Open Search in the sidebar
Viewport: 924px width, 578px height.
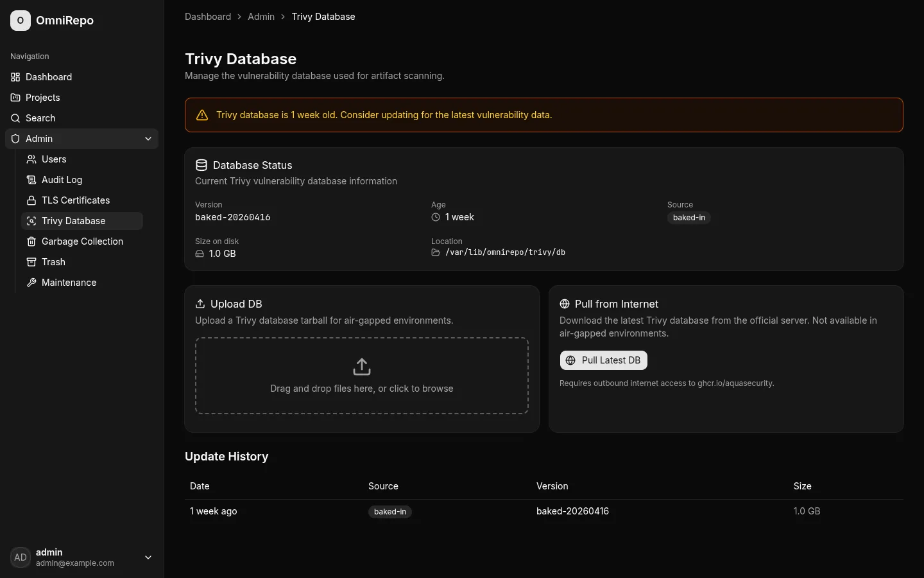pos(81,118)
